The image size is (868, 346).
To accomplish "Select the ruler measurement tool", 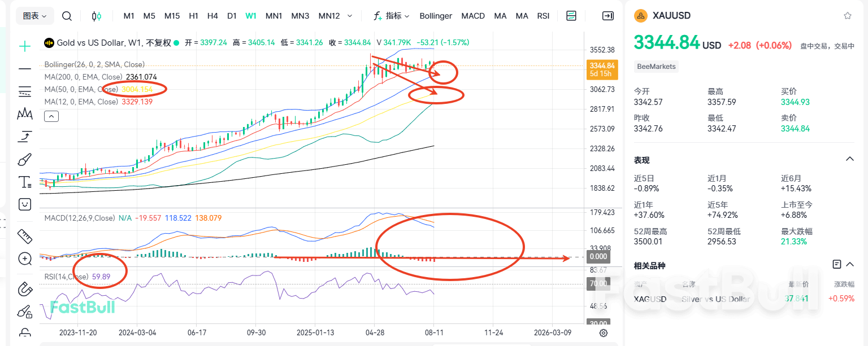I will [x=25, y=235].
